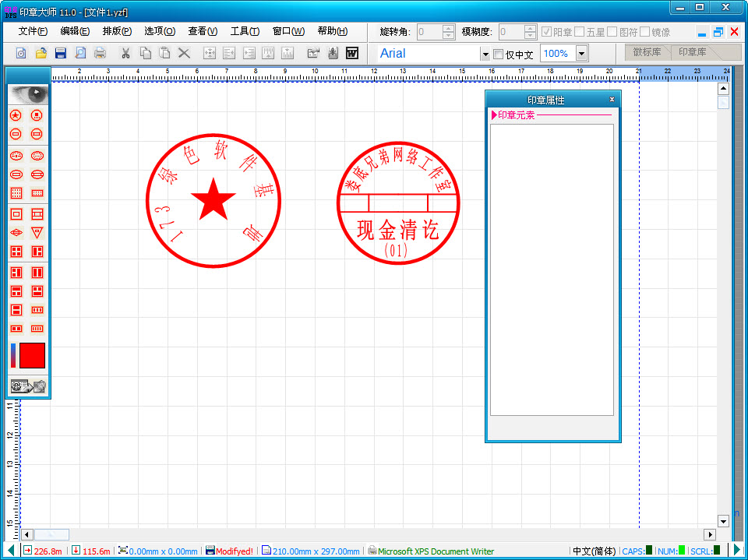Viewport: 748px width, 560px height.
Task: Delete selection with the X toolbar icon
Action: coord(184,53)
